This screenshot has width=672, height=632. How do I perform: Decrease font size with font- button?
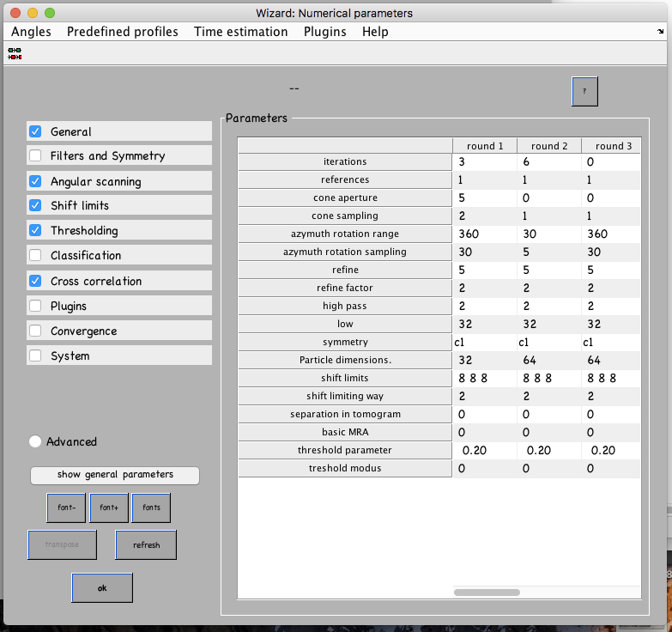pos(66,507)
